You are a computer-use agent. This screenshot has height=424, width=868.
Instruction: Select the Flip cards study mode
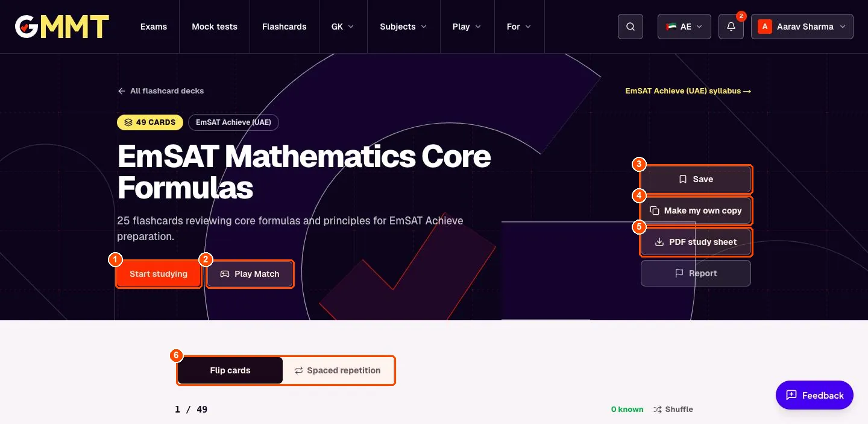click(230, 370)
